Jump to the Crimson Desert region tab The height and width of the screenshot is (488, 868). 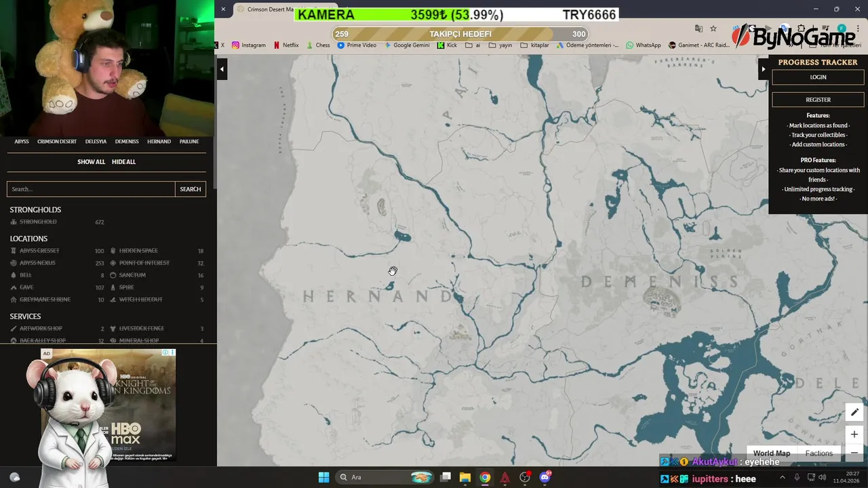coord(57,142)
